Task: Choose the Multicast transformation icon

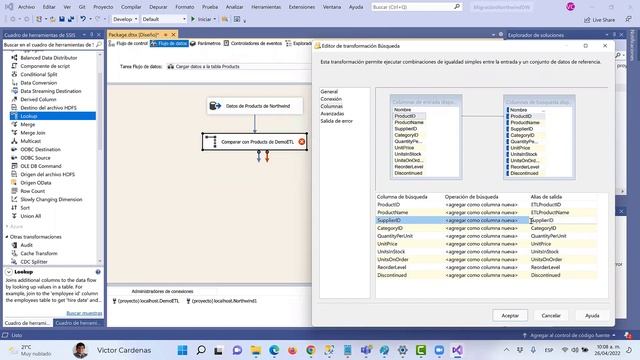Action: click(14, 141)
